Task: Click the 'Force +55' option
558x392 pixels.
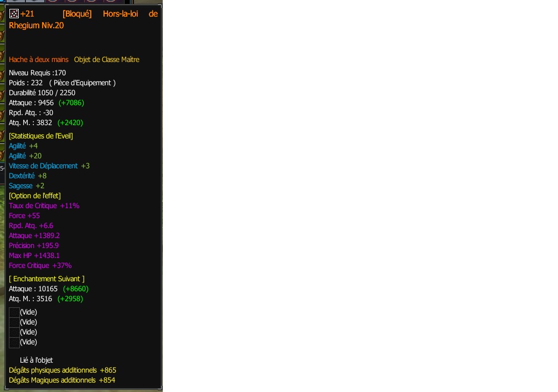Action: coord(24,216)
